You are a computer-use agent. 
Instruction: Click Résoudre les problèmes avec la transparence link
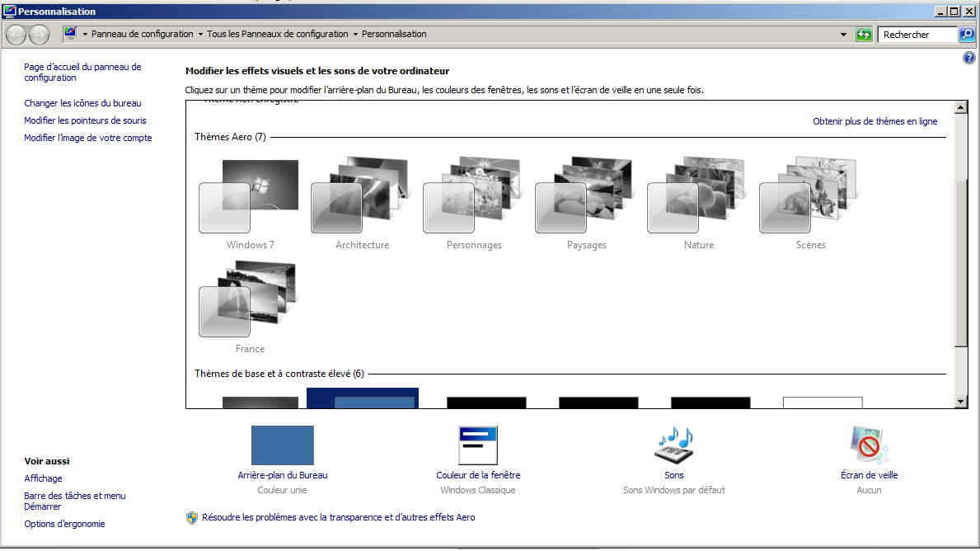338,517
